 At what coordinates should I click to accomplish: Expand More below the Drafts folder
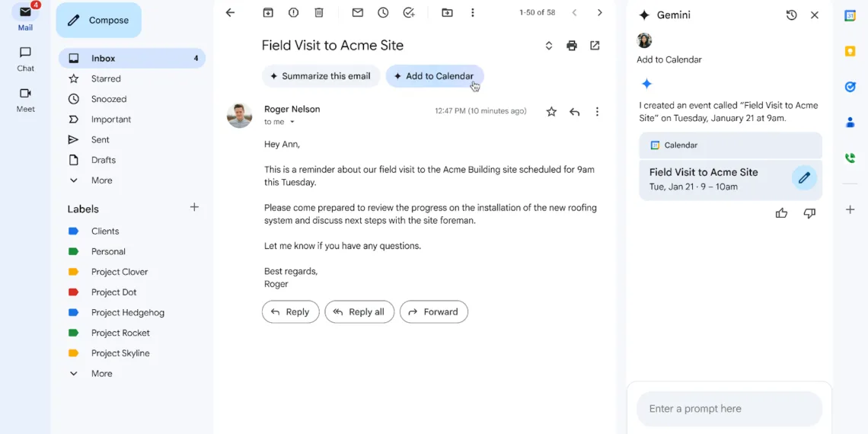pos(101,180)
